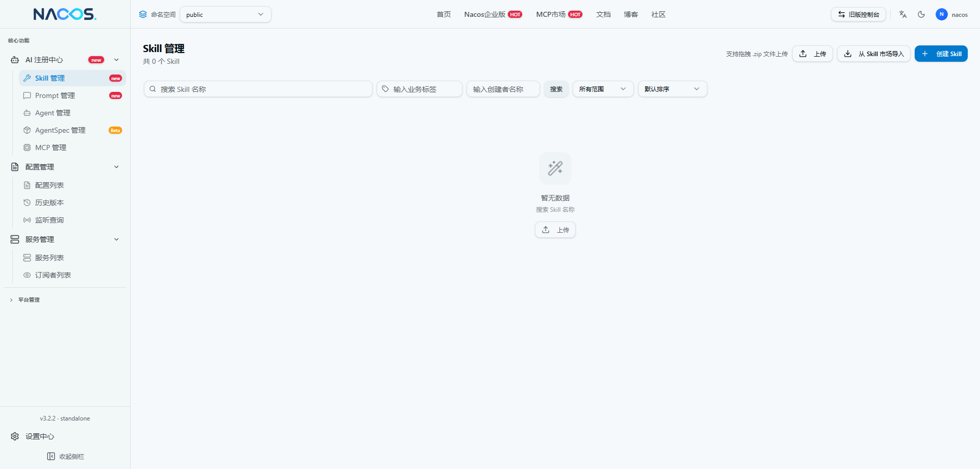Click the 搜索 button
This screenshot has height=469, width=980.
click(x=556, y=89)
